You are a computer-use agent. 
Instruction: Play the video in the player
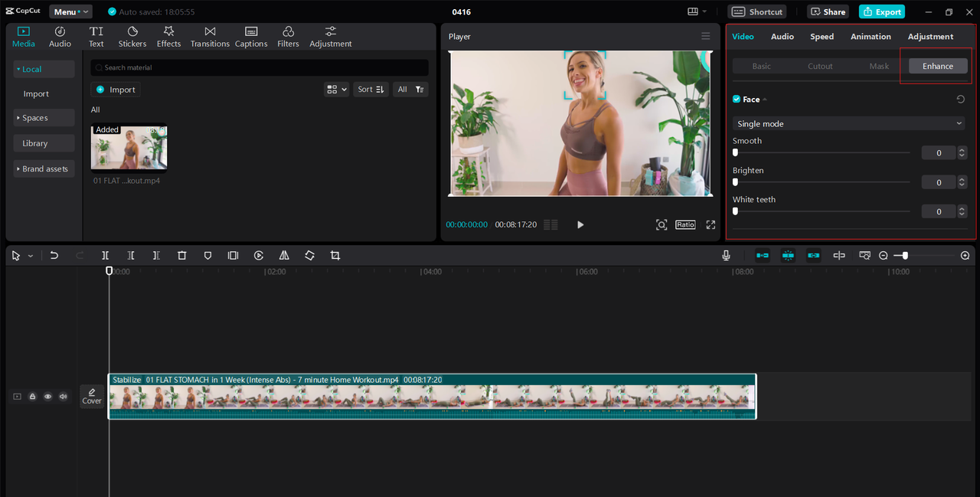pos(580,224)
